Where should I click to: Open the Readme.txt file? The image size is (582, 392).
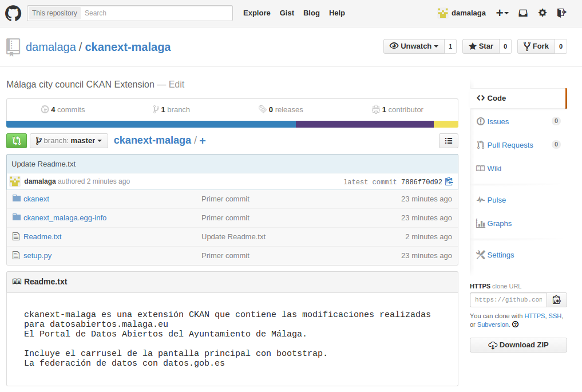42,237
